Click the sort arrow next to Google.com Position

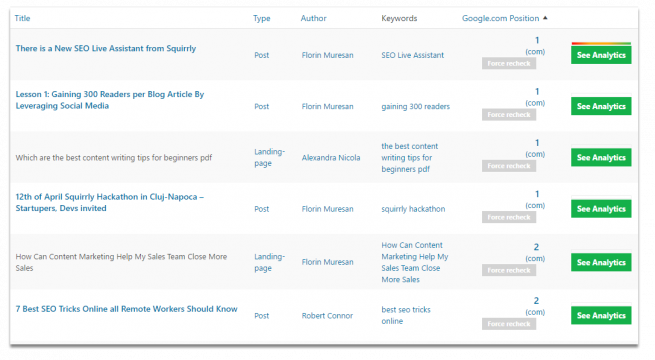[x=545, y=18]
